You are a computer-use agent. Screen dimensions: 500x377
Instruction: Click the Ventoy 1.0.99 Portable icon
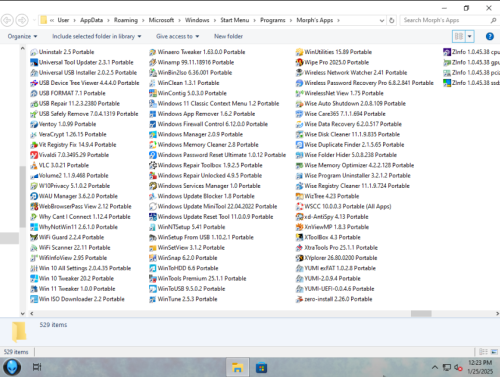pos(34,124)
